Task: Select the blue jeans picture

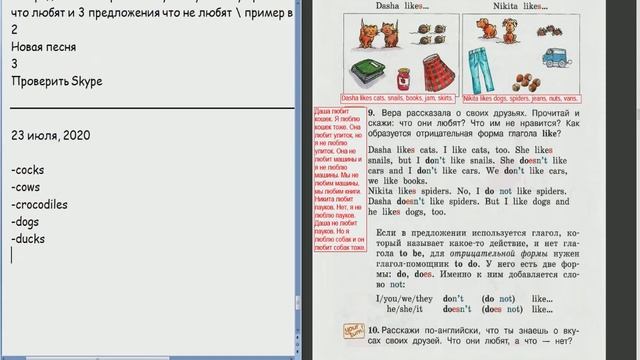Action: tap(482, 70)
